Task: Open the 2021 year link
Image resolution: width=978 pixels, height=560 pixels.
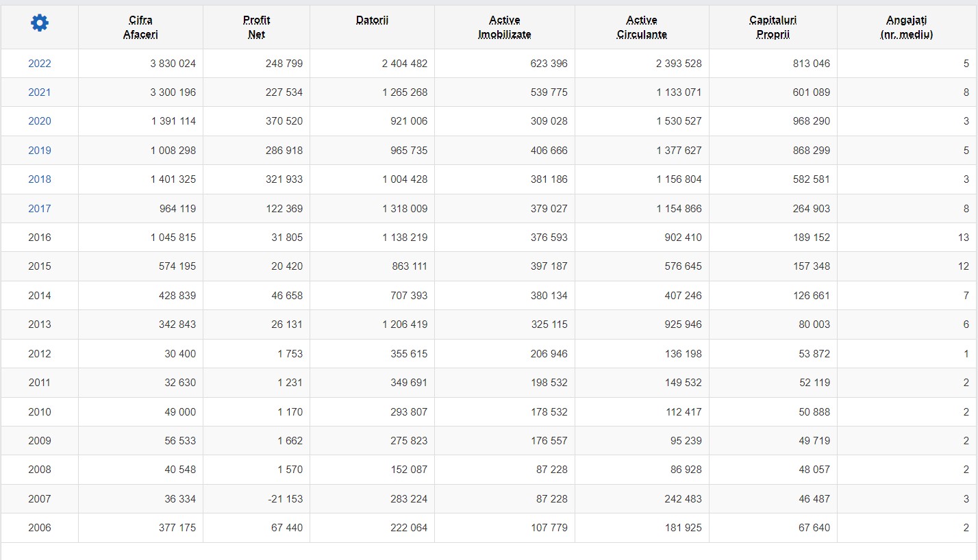Action: tap(40, 92)
